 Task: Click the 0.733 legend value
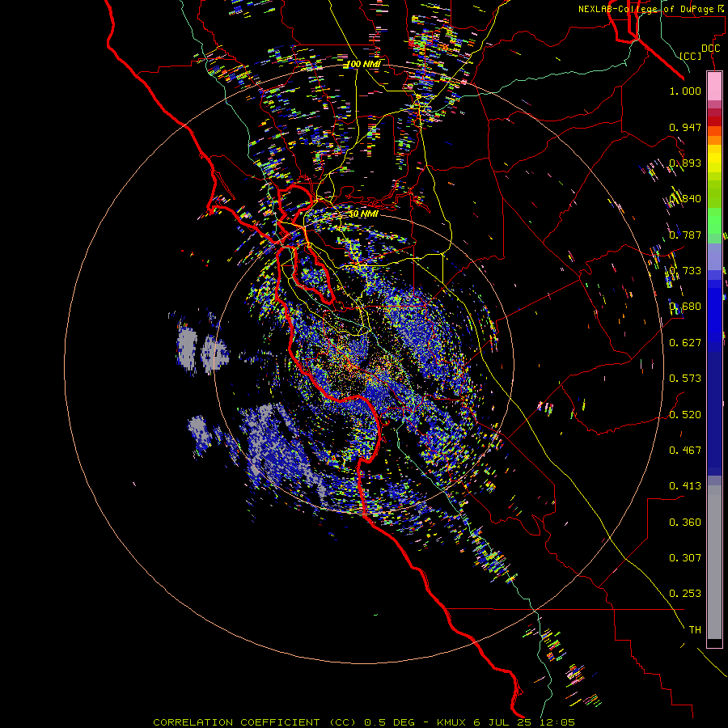point(685,271)
